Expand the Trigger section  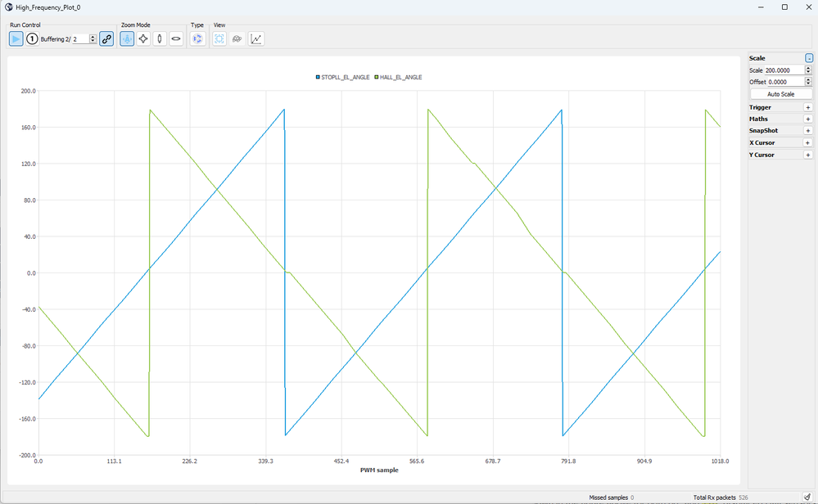(808, 107)
